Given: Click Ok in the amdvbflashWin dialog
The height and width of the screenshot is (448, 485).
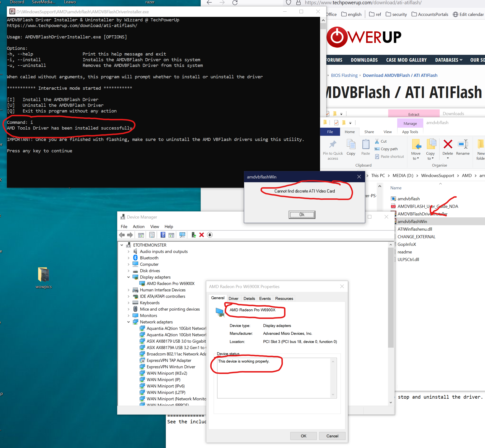Looking at the screenshot, I should pyautogui.click(x=302, y=215).
